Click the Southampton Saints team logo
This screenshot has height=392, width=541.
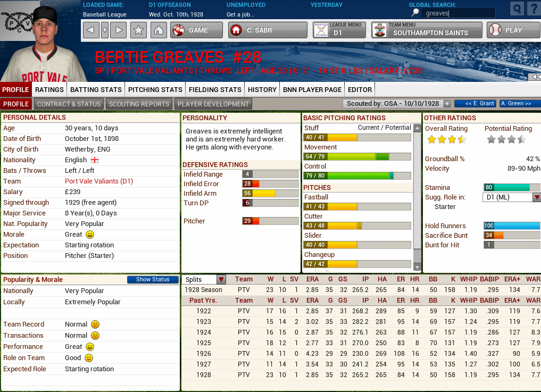tap(379, 30)
